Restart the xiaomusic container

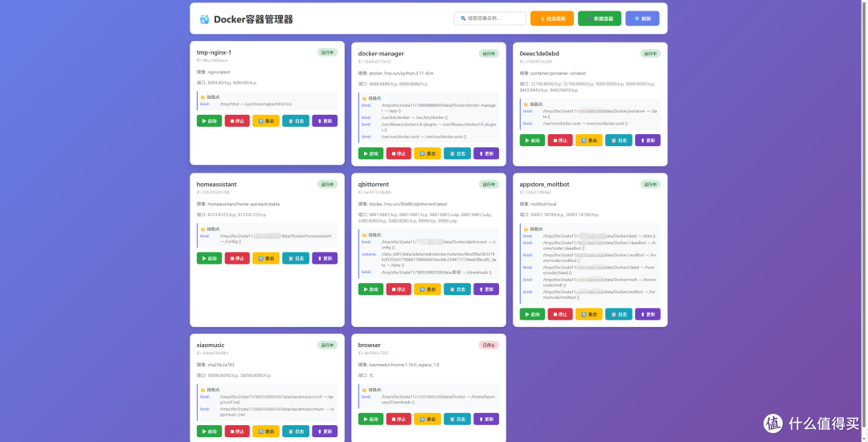pyautogui.click(x=266, y=431)
